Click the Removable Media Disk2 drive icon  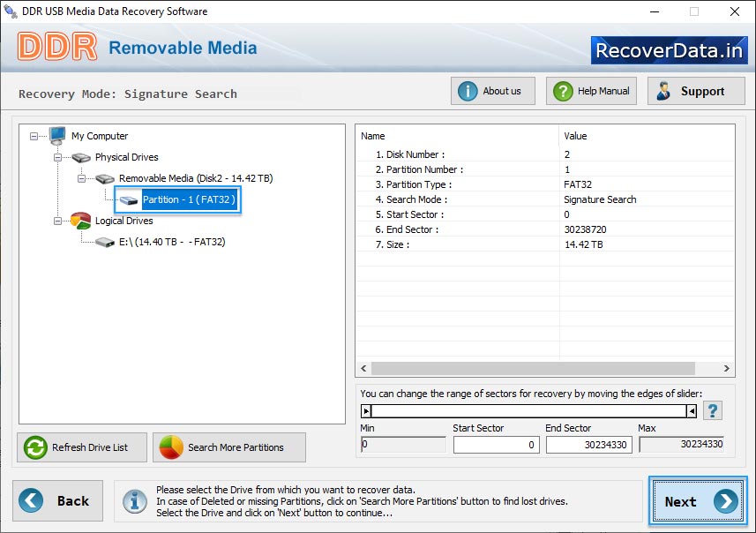pyautogui.click(x=105, y=178)
